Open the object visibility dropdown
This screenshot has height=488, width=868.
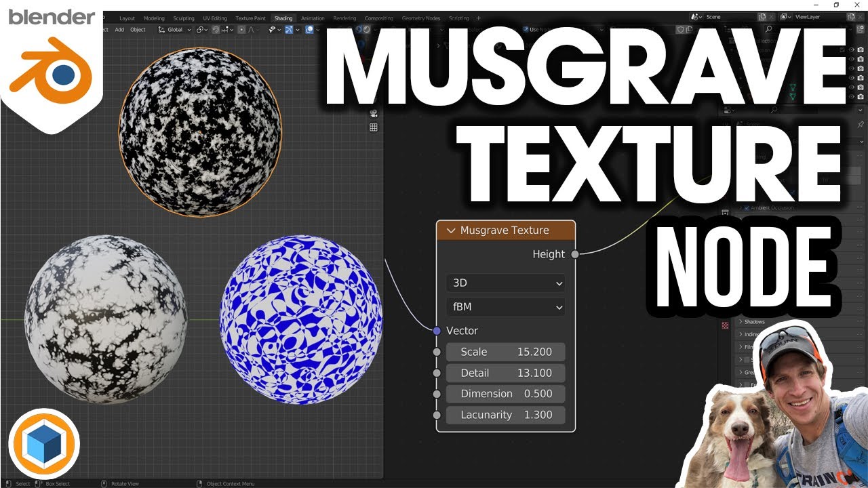274,29
